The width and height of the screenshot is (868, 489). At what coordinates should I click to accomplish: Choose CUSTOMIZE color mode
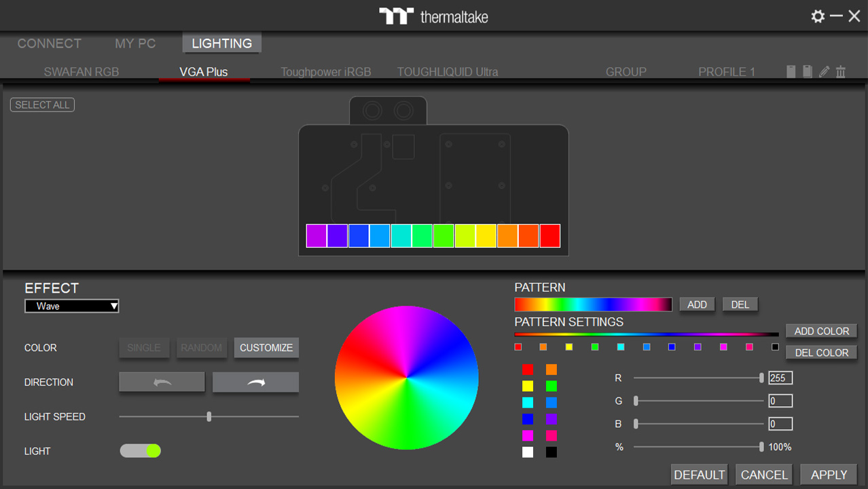(x=266, y=348)
